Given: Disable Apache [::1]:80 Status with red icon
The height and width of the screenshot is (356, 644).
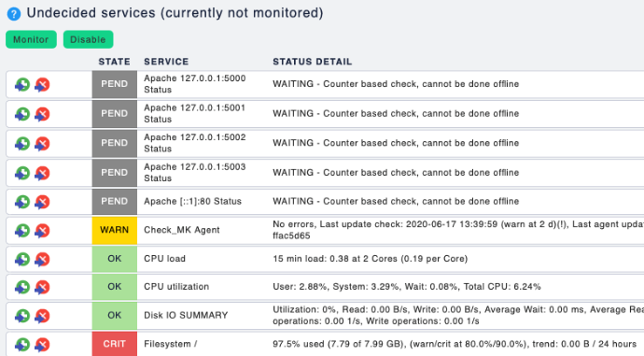Looking at the screenshot, I should pos(42,202).
